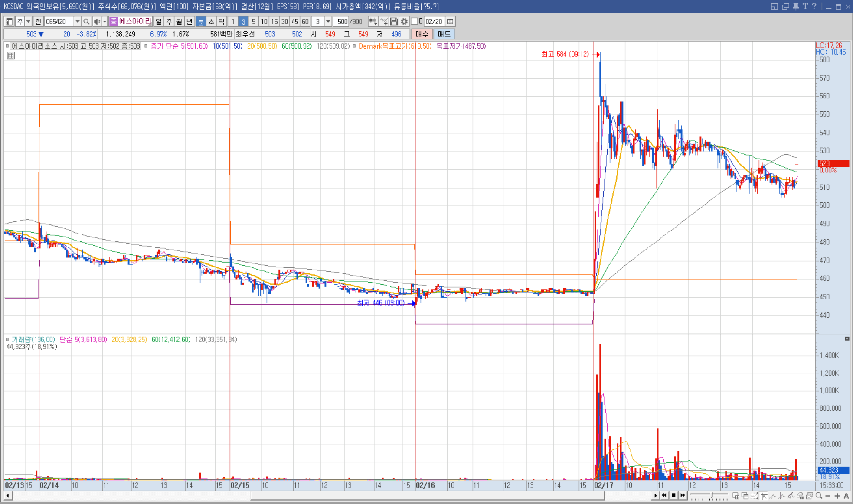Viewport: 853px width, 504px height.
Task: Click the fast-forward playback button
Action: click(683, 495)
